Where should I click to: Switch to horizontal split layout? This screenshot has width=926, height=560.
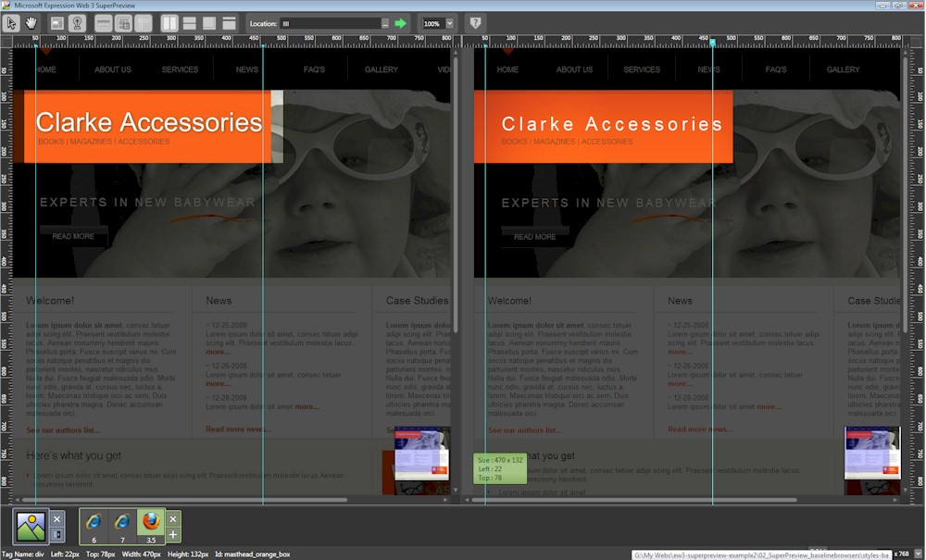pyautogui.click(x=190, y=24)
